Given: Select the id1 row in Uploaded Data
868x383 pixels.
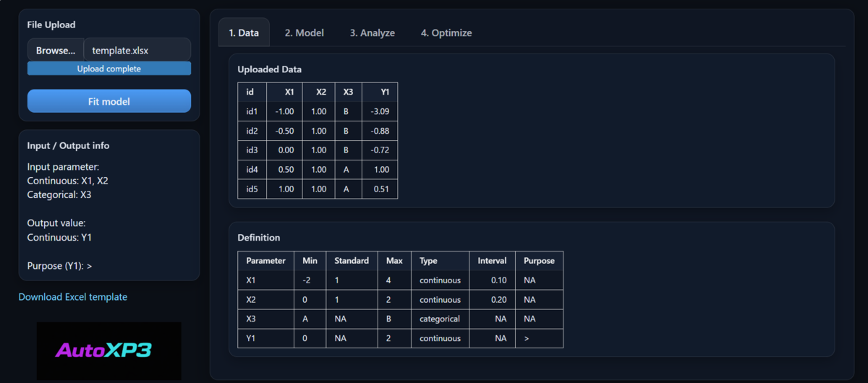Looking at the screenshot, I should point(318,111).
